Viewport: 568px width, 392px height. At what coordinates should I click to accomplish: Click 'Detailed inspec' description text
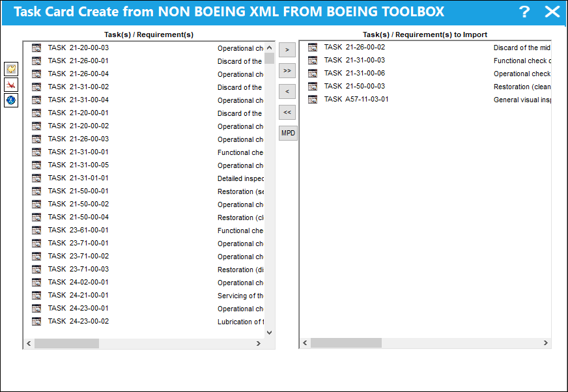(x=240, y=178)
